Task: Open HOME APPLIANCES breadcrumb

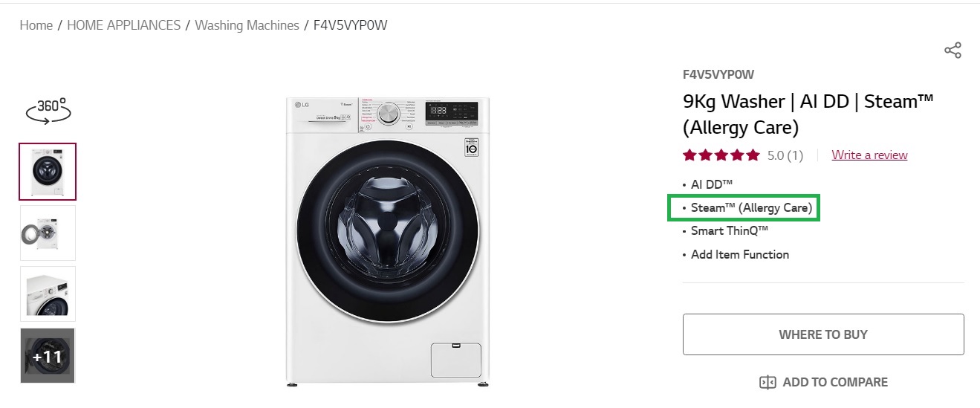Action: [123, 25]
